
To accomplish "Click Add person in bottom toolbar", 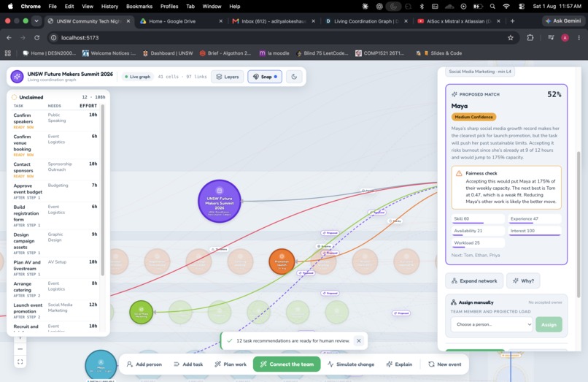I will point(144,364).
